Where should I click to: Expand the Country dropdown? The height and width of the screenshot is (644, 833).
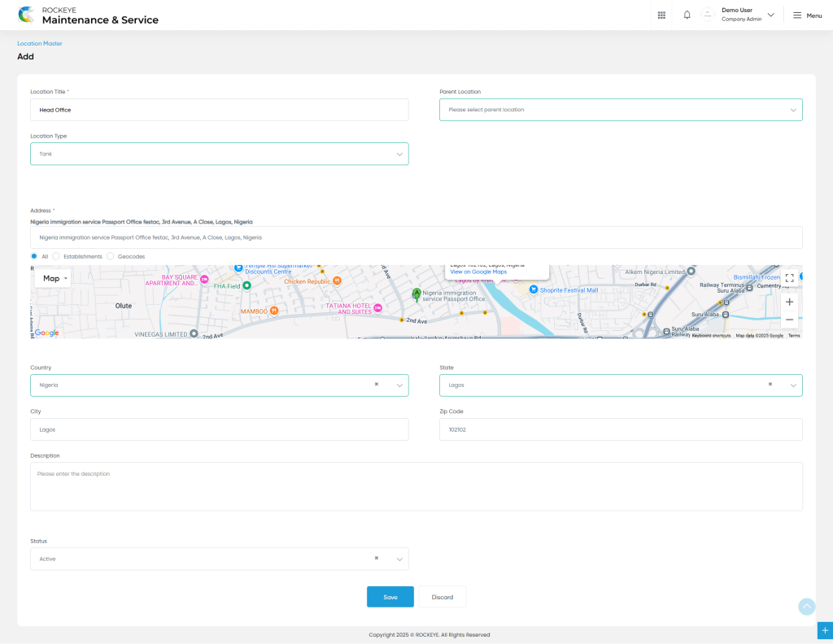[399, 385]
